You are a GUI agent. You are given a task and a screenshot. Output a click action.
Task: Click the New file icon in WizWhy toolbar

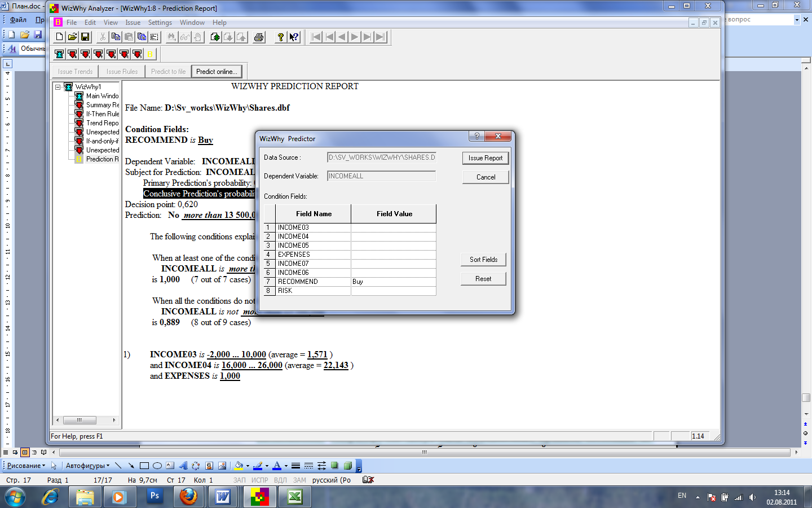pyautogui.click(x=59, y=37)
